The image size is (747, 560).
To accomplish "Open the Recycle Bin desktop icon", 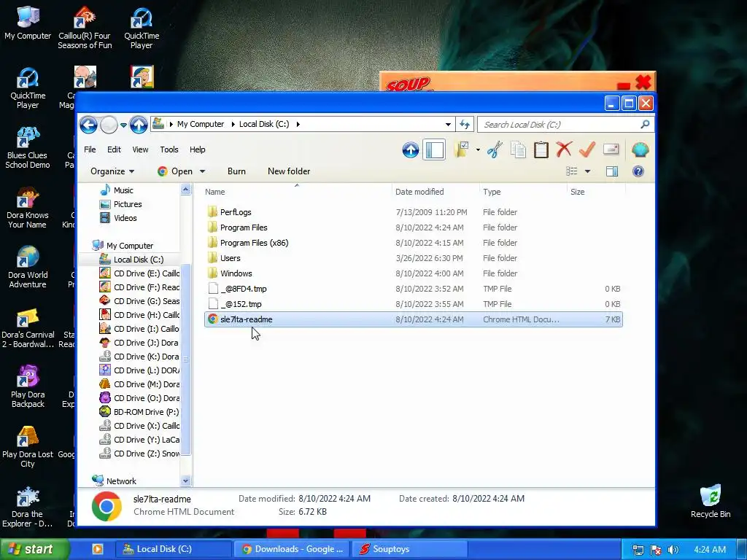I will click(711, 501).
